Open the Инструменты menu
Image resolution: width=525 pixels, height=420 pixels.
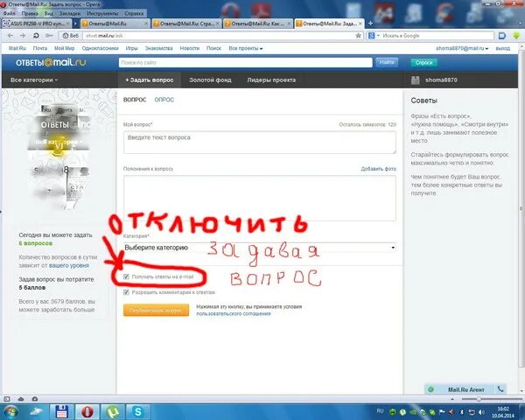[102, 13]
